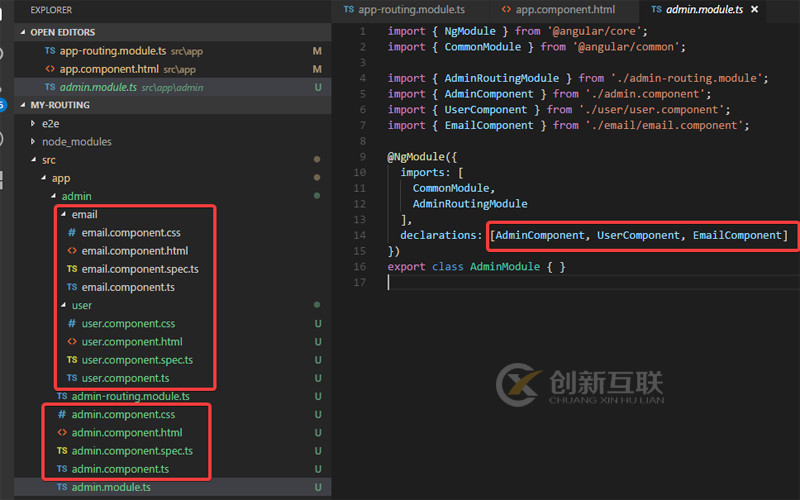Click the HTML icon of user.component.html
The width and height of the screenshot is (800, 500).
(x=72, y=342)
